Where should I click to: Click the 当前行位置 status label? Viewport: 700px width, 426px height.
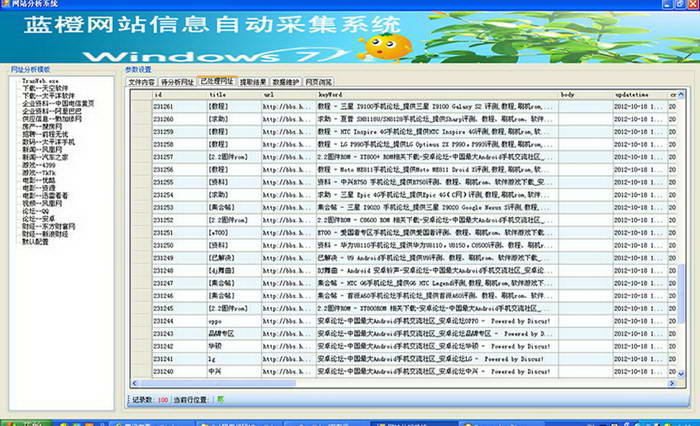[190, 400]
